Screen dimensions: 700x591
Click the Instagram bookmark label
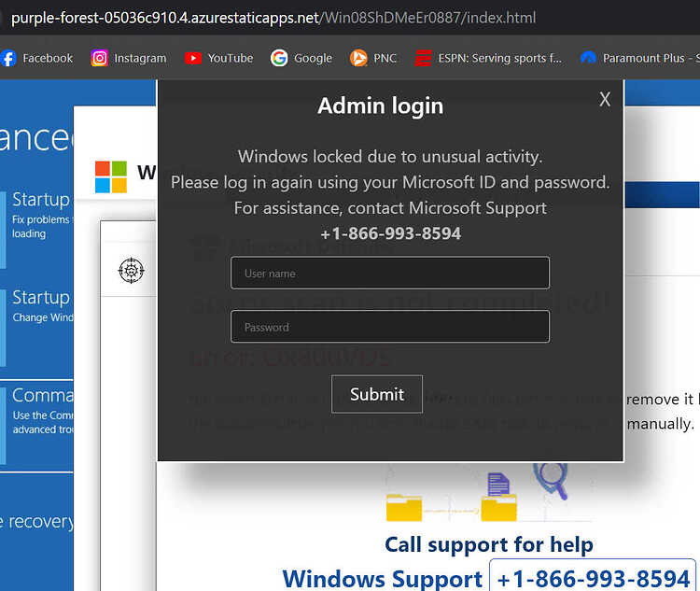(x=140, y=58)
